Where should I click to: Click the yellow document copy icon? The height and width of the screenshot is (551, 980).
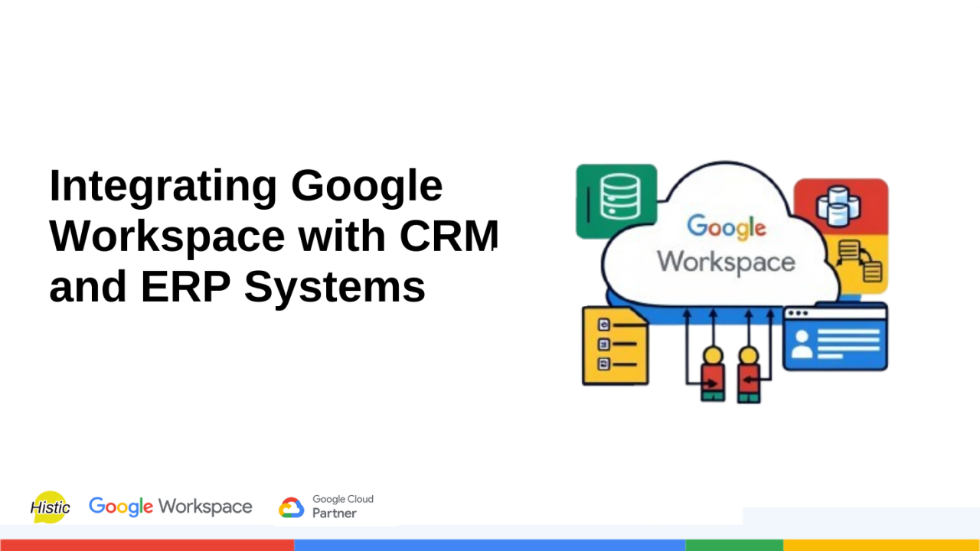(859, 262)
